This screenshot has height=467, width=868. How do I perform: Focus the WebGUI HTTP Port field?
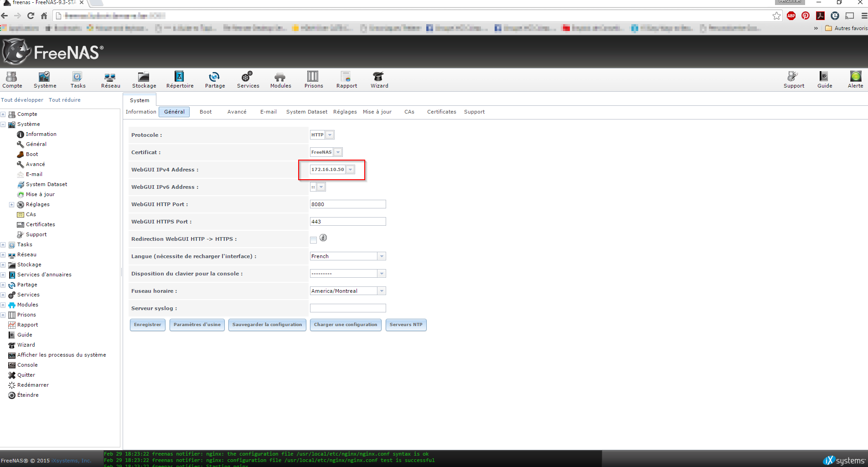click(348, 204)
